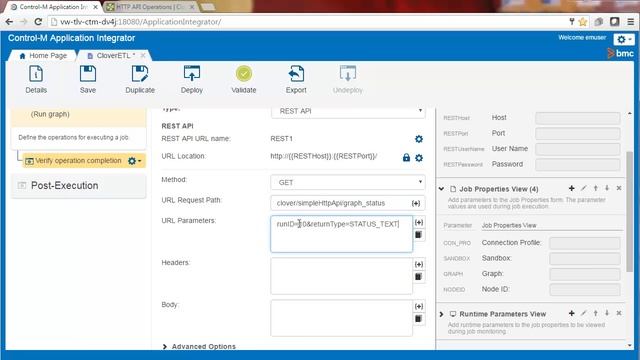Viewport: 640px width, 360px height.
Task: Insert parameter into Headers field
Action: pyautogui.click(x=419, y=264)
